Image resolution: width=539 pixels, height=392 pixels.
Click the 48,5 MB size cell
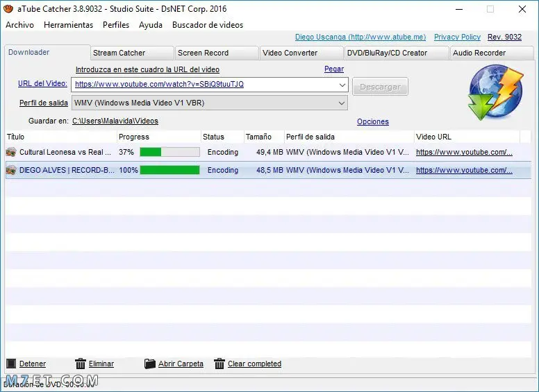tap(269, 170)
